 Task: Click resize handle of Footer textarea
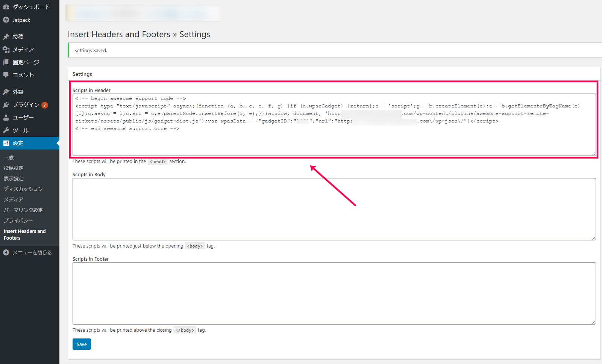(x=594, y=322)
